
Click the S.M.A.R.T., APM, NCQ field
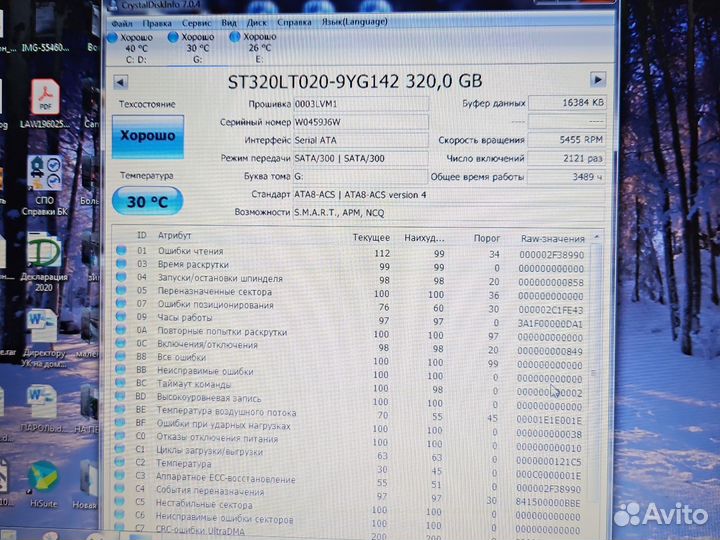click(449, 213)
